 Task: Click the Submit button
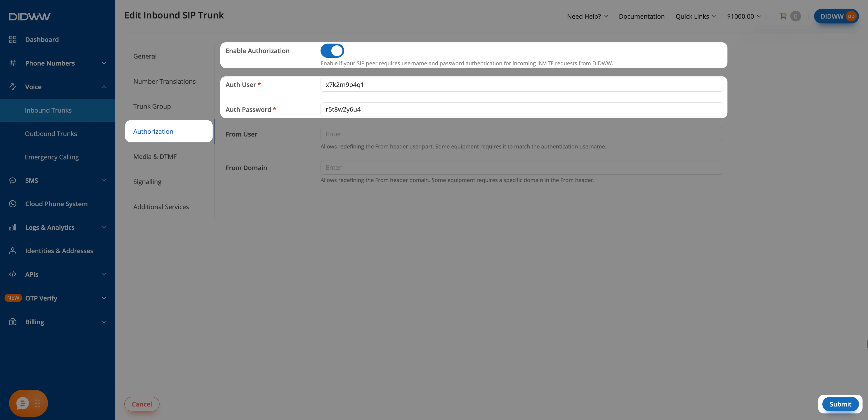tap(840, 404)
